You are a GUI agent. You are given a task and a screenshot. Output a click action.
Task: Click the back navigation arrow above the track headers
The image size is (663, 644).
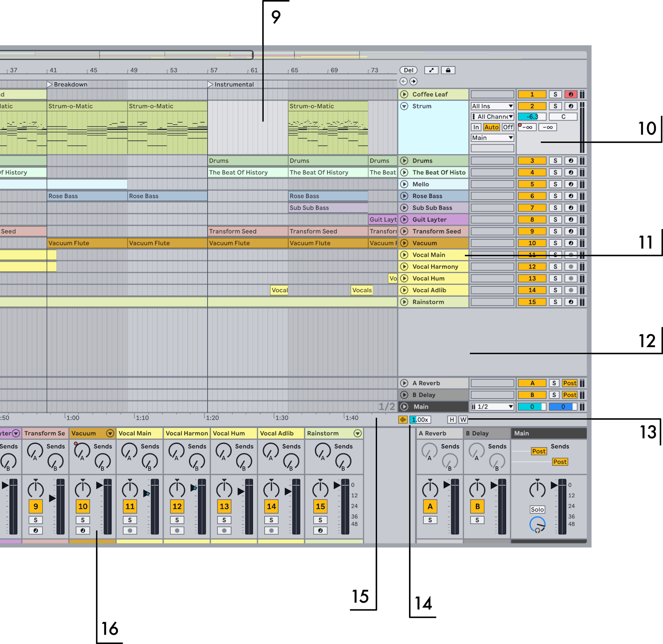[404, 82]
